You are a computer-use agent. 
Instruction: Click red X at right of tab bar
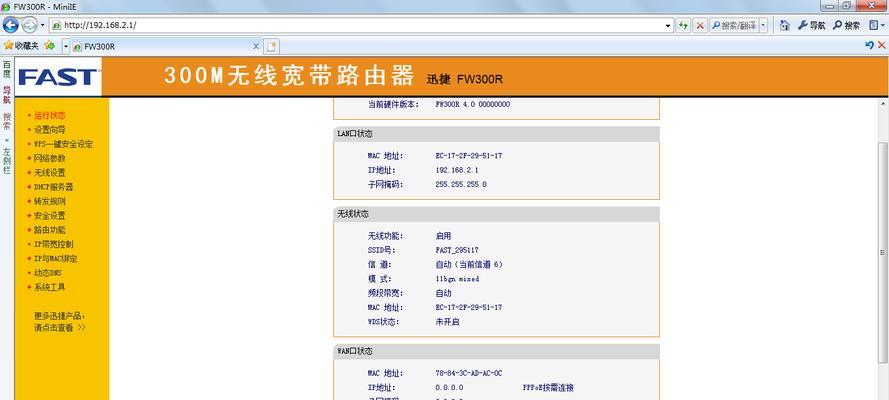[882, 45]
